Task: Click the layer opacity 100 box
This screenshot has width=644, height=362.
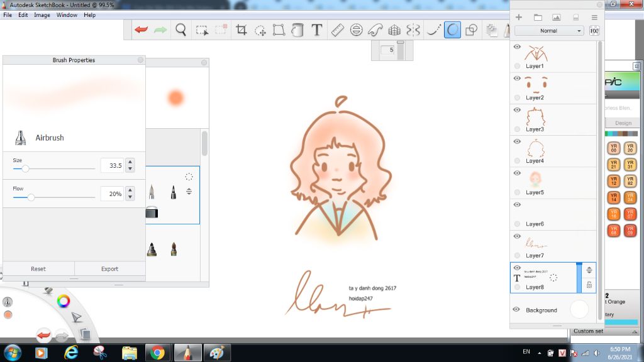Action: coord(594,31)
